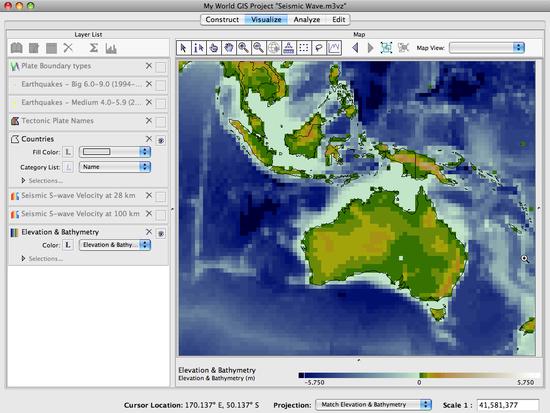Remove Seismic S-wave Velocity at 28 km

click(x=149, y=195)
